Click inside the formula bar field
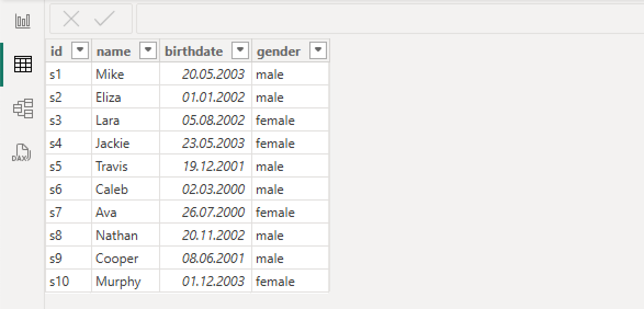Image resolution: width=644 pixels, height=309 pixels. click(x=390, y=19)
